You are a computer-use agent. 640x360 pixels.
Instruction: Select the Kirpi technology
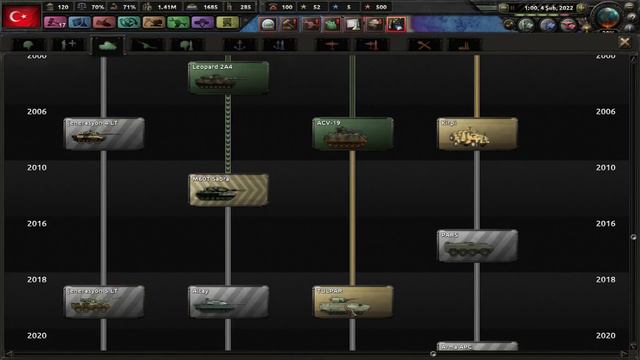pos(477,134)
